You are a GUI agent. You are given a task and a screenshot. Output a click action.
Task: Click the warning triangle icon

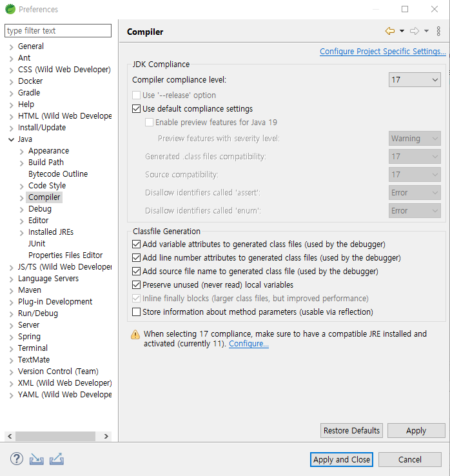pos(135,335)
